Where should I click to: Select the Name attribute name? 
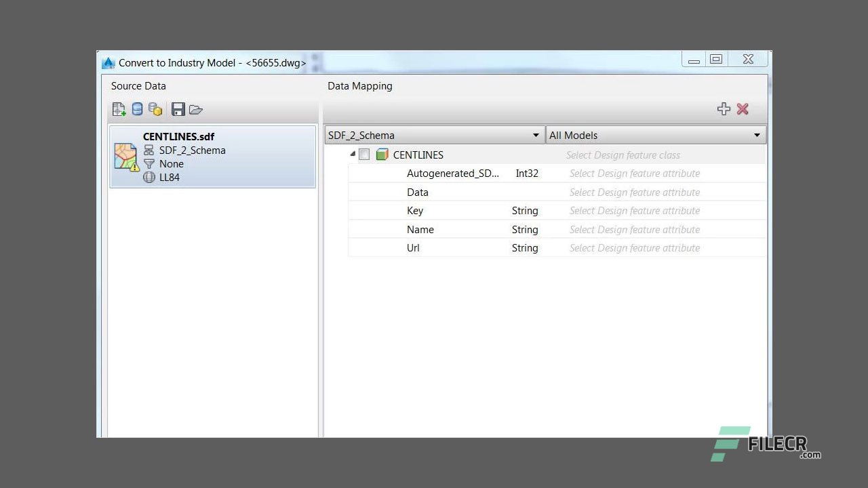point(420,230)
